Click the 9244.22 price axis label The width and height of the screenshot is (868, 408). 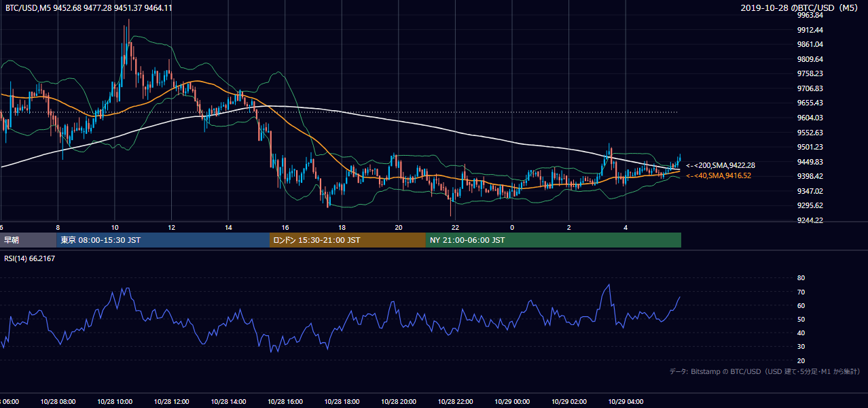810,220
